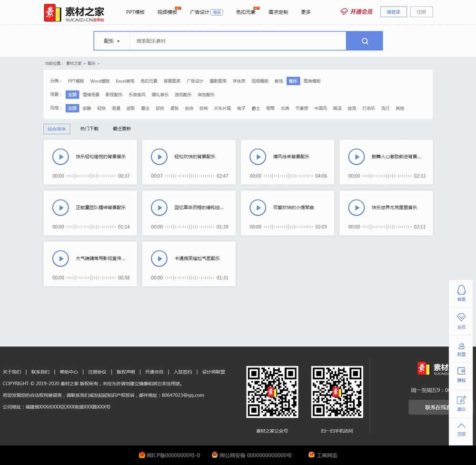The width and height of the screenshot is (476, 465).
Task: Filter scene by 情绪场景
Action: [91, 95]
